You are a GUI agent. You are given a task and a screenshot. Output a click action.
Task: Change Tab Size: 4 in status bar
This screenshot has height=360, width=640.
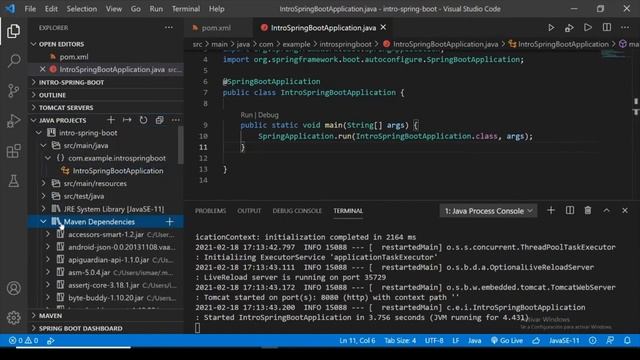pyautogui.click(x=400, y=340)
